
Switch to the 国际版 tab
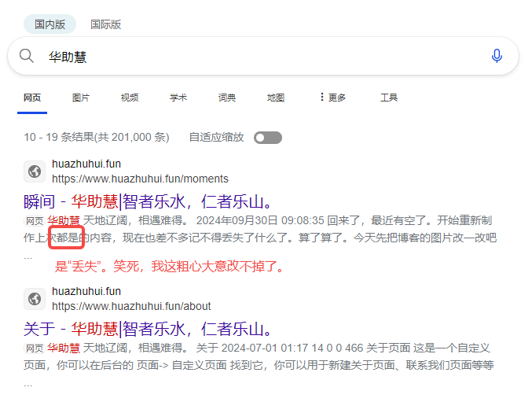pos(105,24)
